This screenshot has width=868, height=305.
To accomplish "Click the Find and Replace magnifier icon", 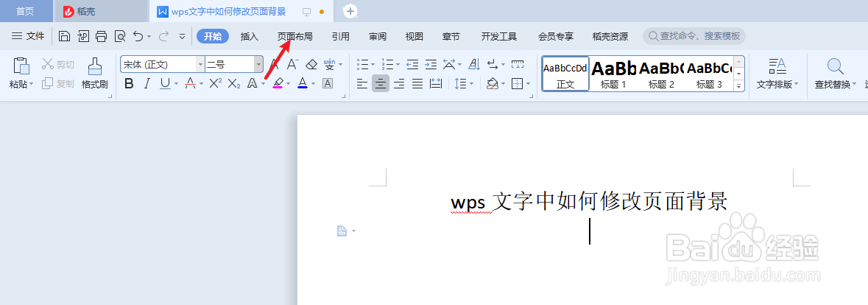I will [836, 66].
